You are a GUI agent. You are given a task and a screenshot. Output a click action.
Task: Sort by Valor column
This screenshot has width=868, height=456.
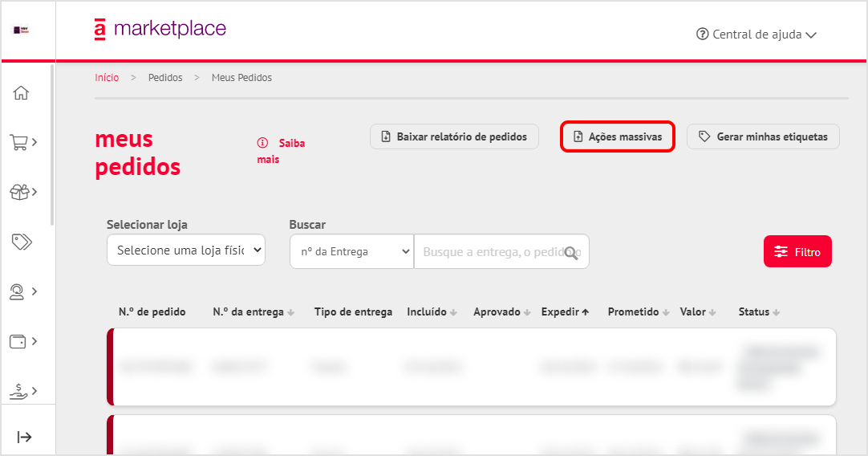coord(697,312)
